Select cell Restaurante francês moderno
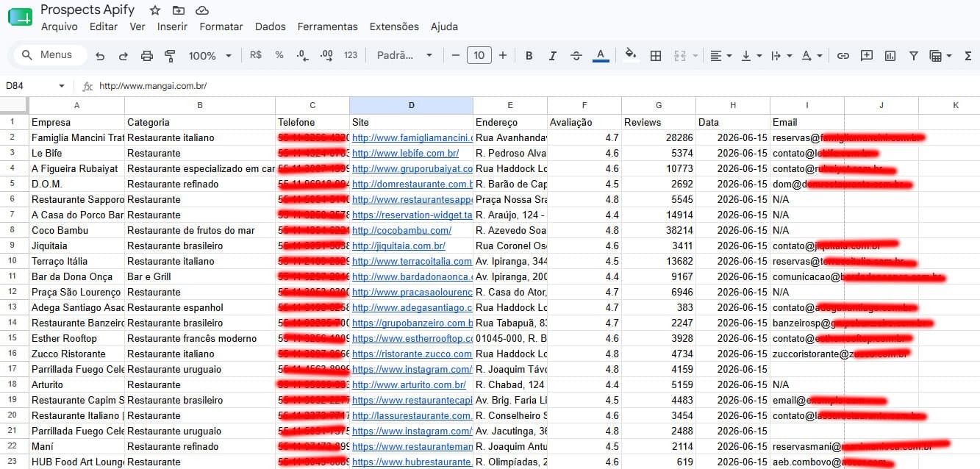 click(x=200, y=339)
